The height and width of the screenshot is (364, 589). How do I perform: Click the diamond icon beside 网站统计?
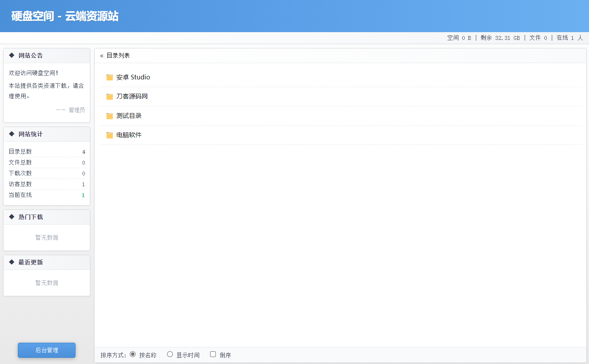(x=11, y=134)
